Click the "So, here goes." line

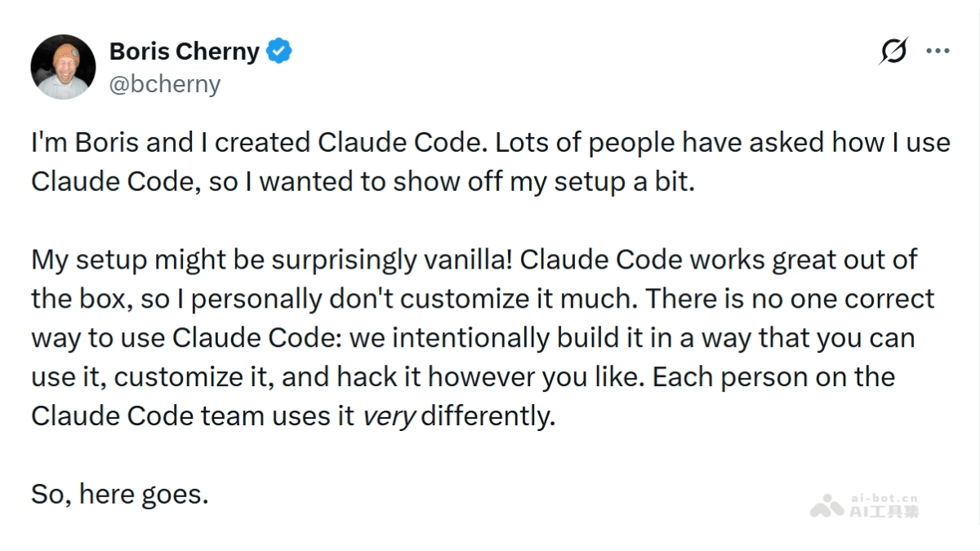[120, 494]
